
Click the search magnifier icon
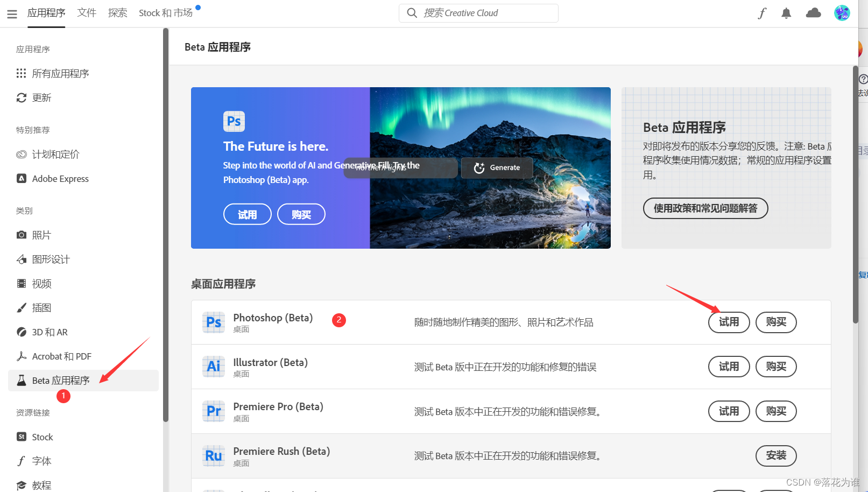point(412,13)
